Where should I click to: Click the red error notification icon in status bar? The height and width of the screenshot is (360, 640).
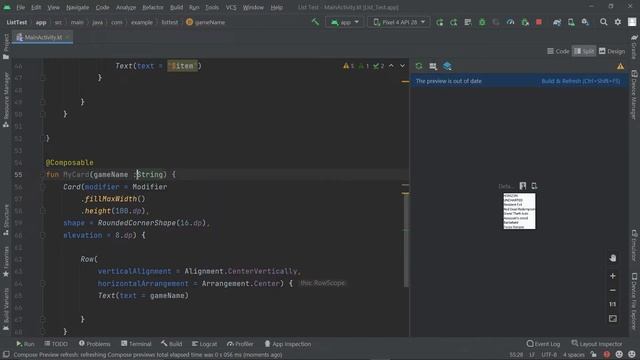[607, 354]
